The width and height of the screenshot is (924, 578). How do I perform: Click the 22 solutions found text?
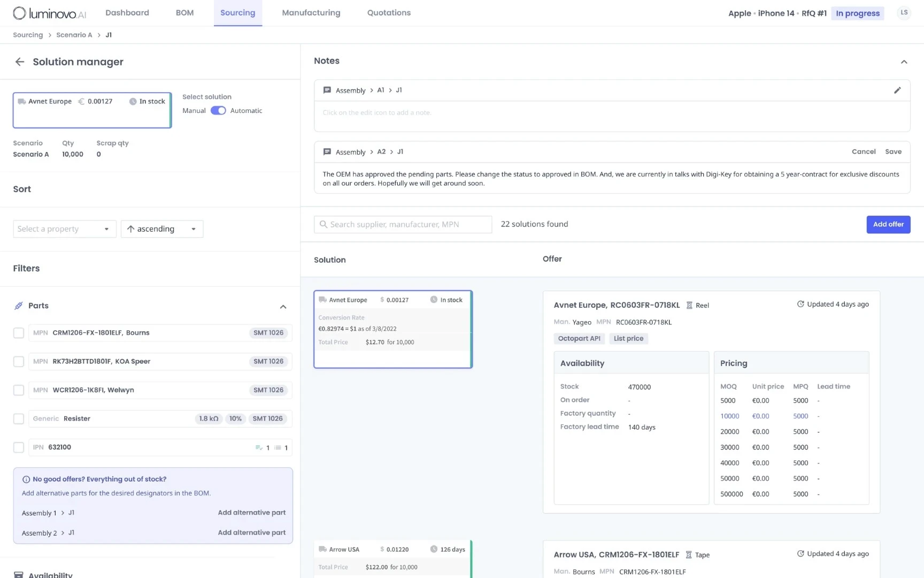click(534, 224)
